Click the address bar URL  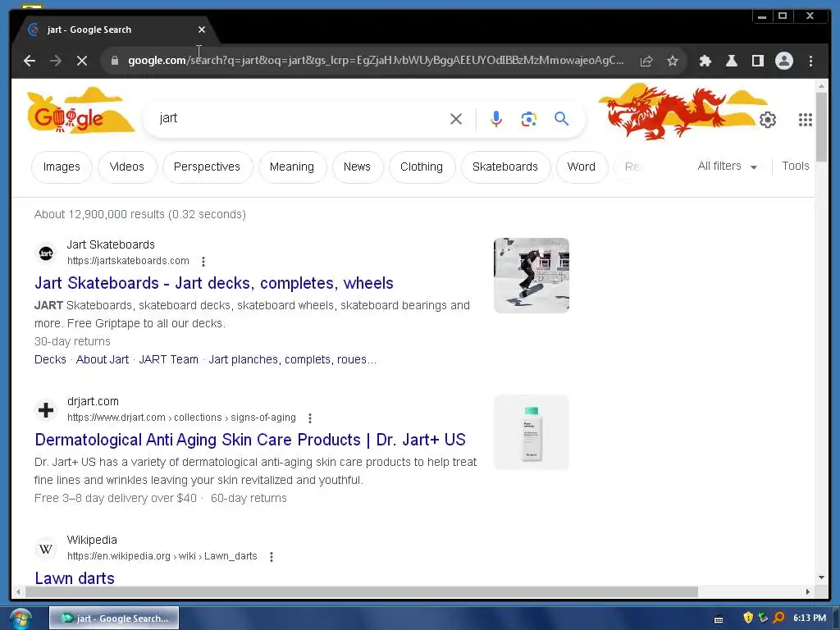pos(376,61)
